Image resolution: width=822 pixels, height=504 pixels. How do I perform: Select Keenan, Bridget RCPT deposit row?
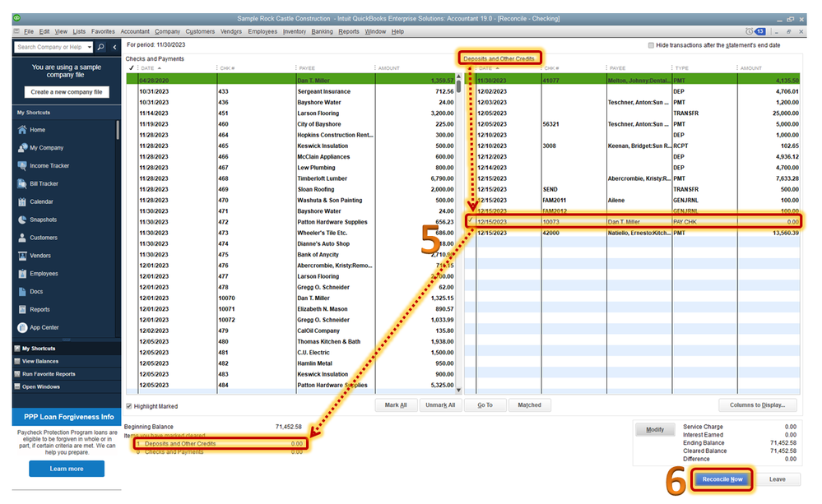633,146
